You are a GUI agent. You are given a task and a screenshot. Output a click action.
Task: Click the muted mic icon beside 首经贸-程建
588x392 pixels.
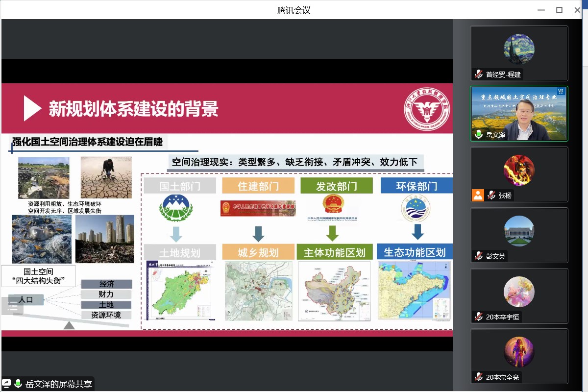(x=479, y=74)
